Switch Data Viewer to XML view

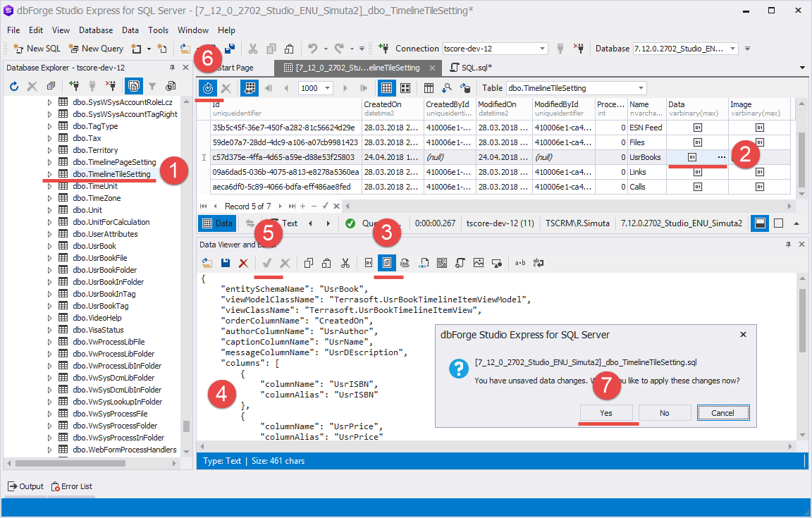pos(405,263)
